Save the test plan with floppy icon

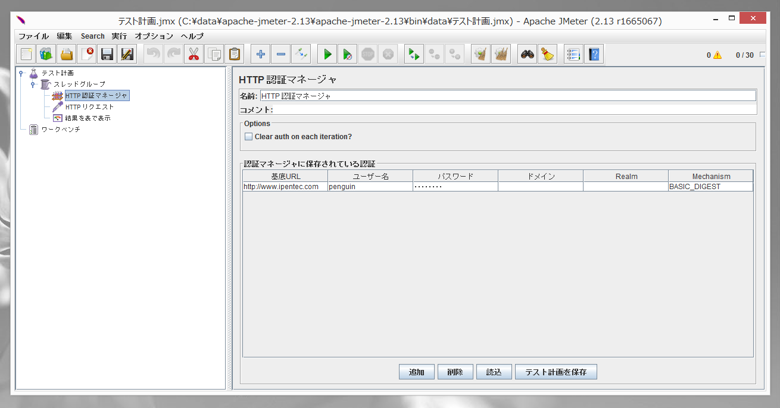(x=107, y=54)
